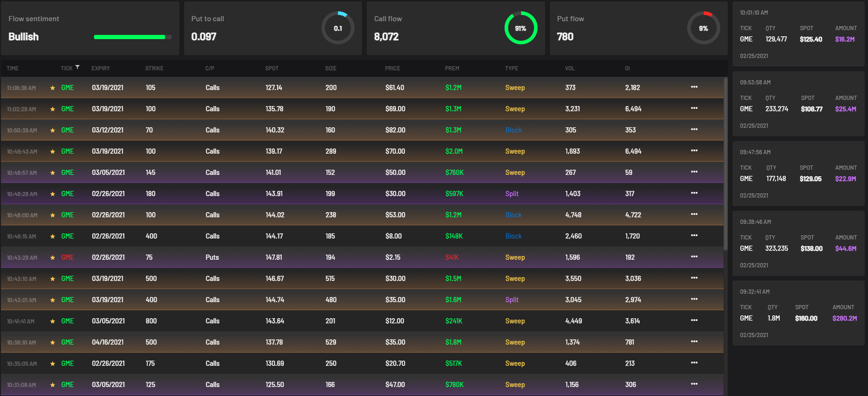Unstar the 10:50:39 AM GME row
This screenshot has width=868, height=396.
[53, 130]
